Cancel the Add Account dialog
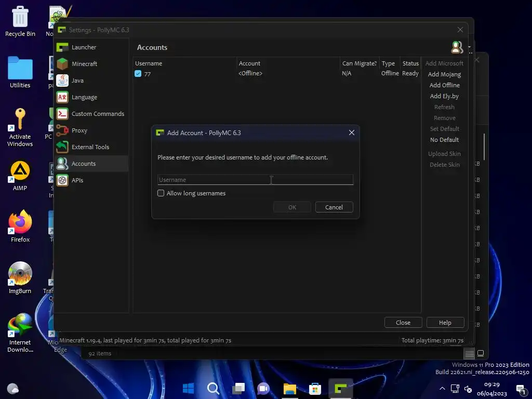Image resolution: width=532 pixels, height=399 pixels. pos(334,207)
